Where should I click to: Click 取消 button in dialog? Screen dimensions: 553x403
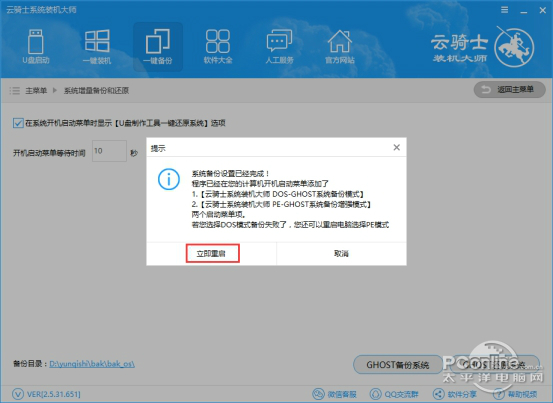pos(341,253)
